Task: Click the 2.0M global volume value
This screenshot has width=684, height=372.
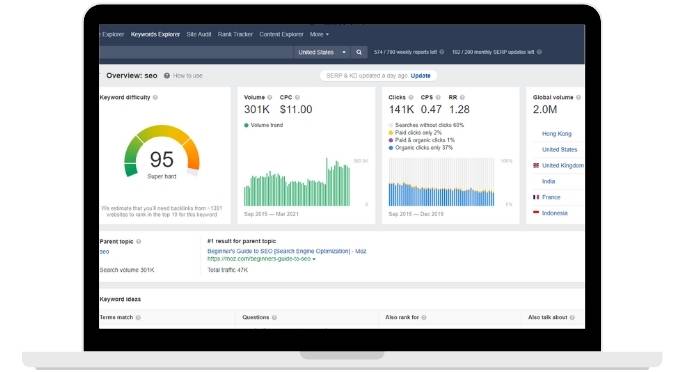Action: click(545, 109)
